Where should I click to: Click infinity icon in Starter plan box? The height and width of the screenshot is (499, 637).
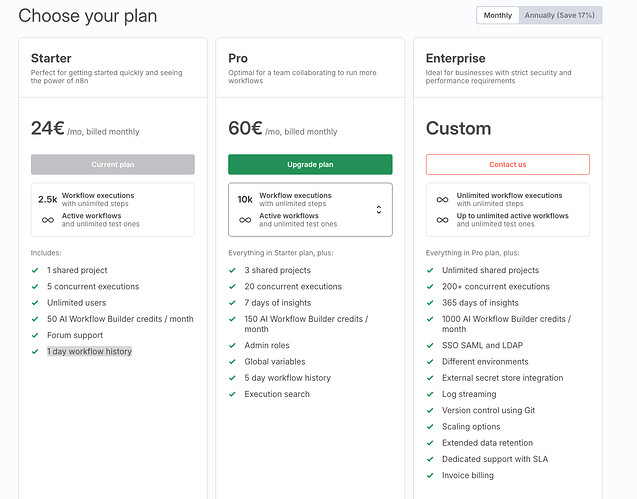(x=48, y=220)
